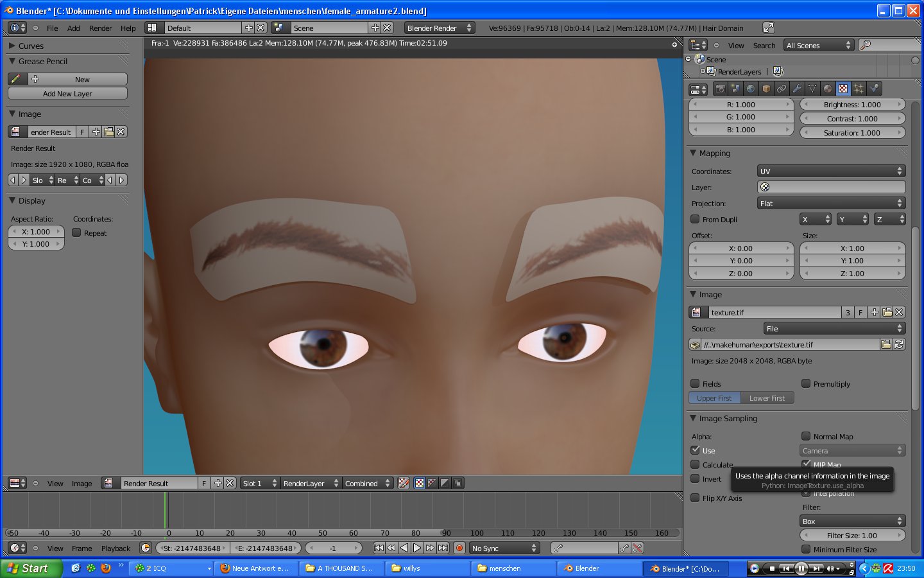The width and height of the screenshot is (924, 578).
Task: Enable the Premultiply checkbox
Action: 806,383
